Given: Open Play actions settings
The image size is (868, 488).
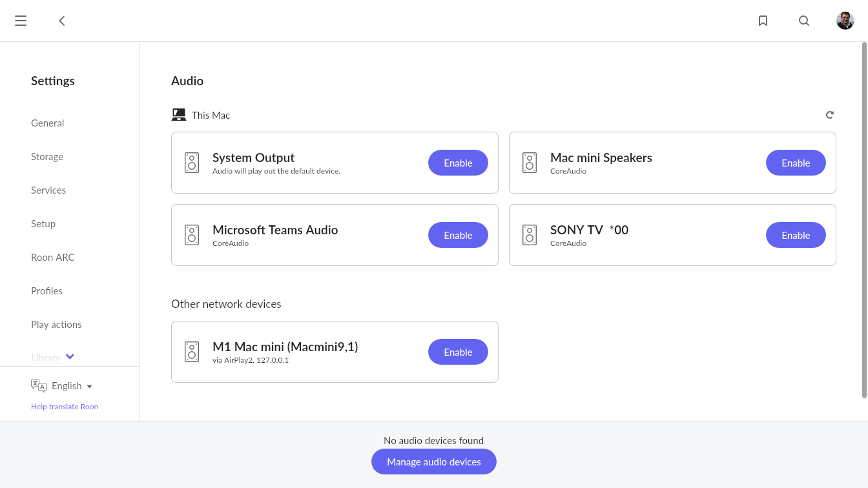Looking at the screenshot, I should click(56, 324).
